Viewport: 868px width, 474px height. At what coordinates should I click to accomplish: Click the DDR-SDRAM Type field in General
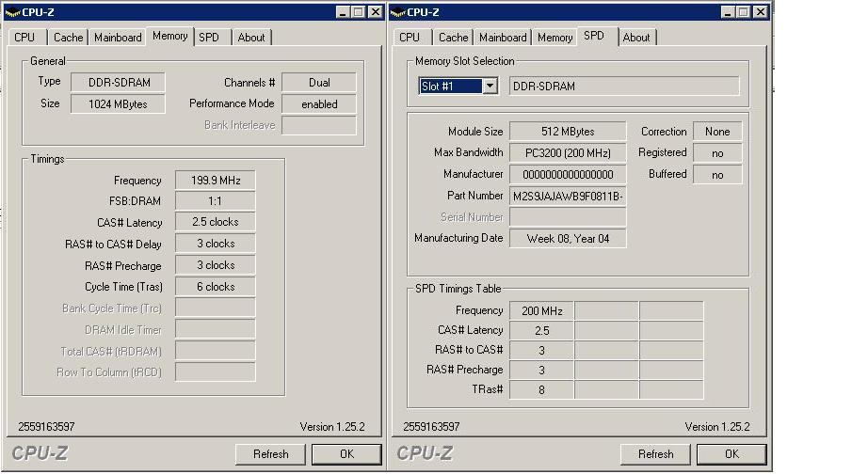pyautogui.click(x=118, y=83)
